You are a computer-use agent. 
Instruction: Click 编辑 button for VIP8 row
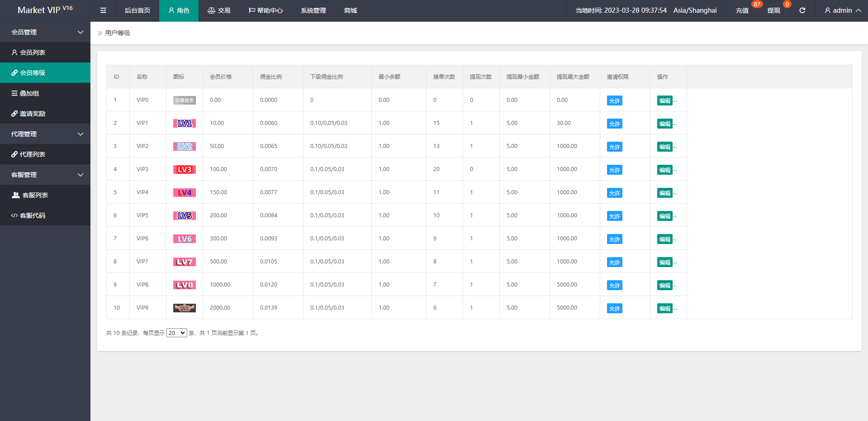[x=664, y=285]
